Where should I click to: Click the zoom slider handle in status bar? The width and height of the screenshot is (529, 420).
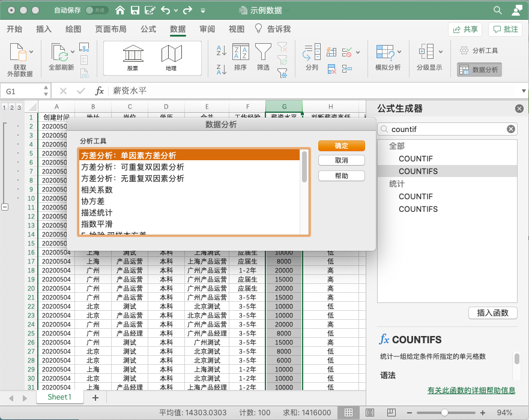tap(444, 413)
